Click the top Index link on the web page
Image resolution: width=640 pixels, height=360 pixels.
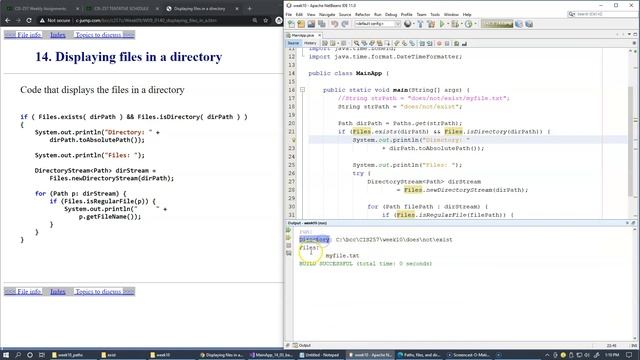[58, 35]
